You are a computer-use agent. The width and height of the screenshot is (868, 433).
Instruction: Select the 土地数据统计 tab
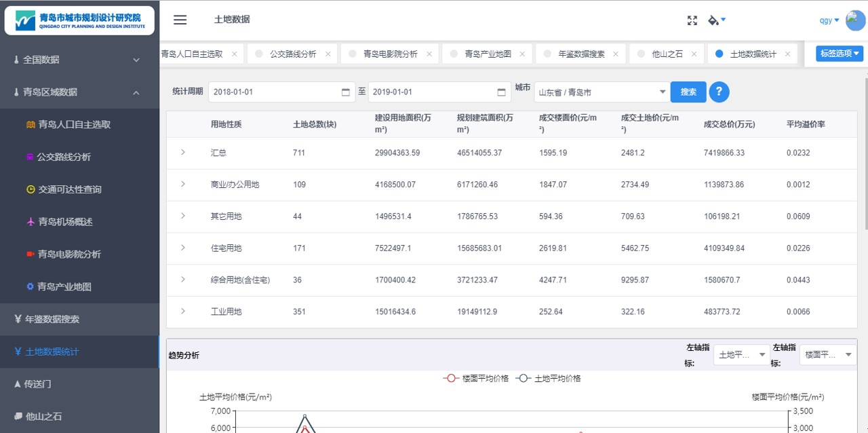click(753, 54)
